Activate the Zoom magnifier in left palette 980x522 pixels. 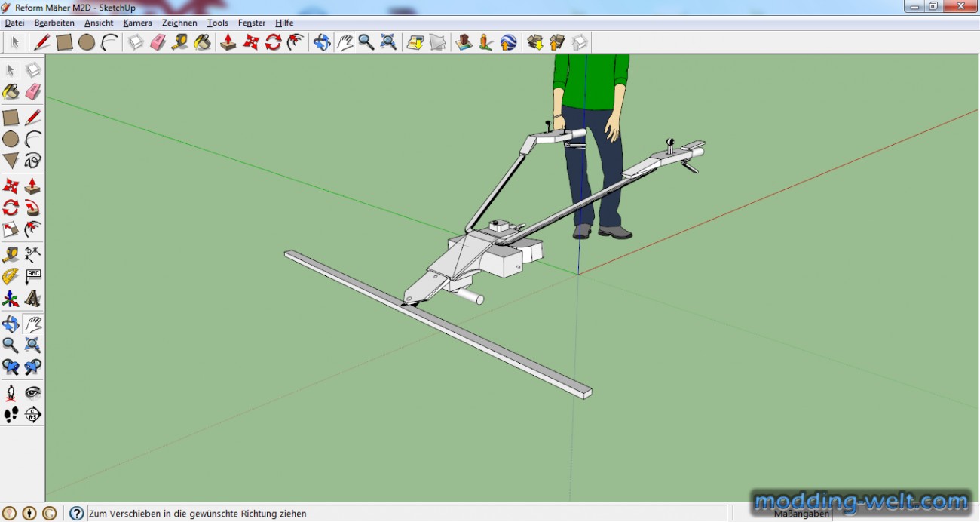click(x=11, y=345)
